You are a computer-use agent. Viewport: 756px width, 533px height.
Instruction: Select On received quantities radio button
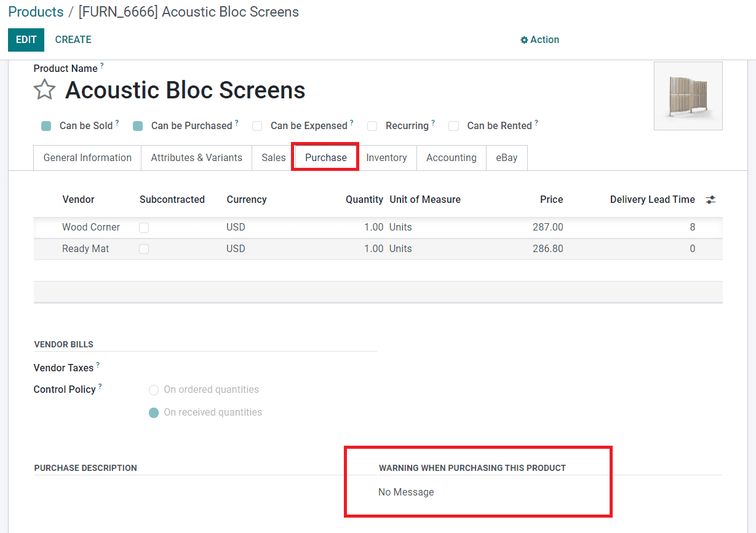[154, 413]
